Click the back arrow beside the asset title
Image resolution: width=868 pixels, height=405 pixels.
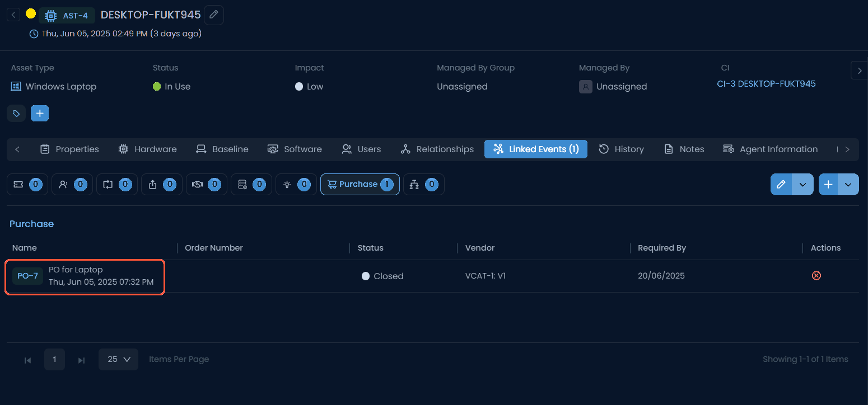pyautogui.click(x=14, y=15)
